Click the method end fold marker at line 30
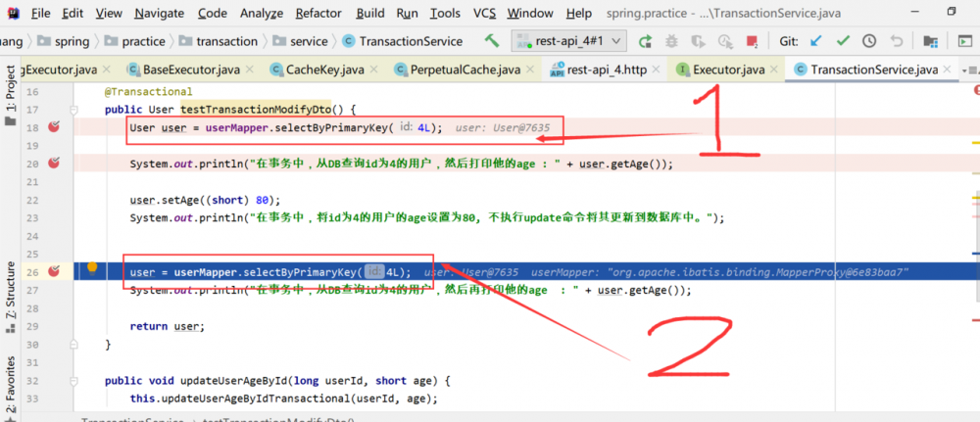 click(x=73, y=344)
